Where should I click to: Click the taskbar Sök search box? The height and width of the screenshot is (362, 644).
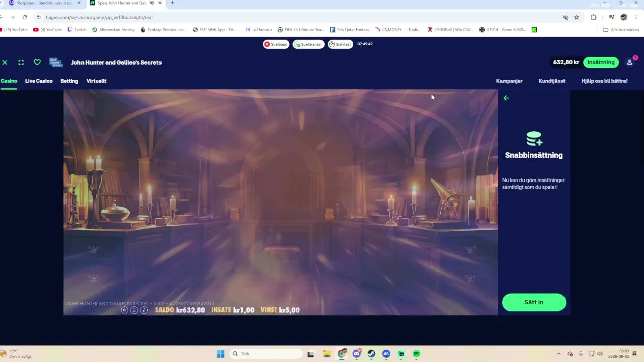tap(266, 354)
